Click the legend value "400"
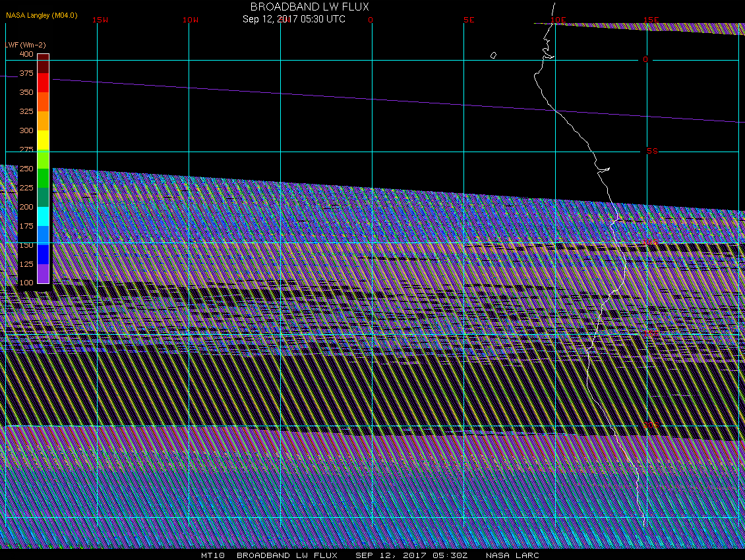 click(26, 54)
